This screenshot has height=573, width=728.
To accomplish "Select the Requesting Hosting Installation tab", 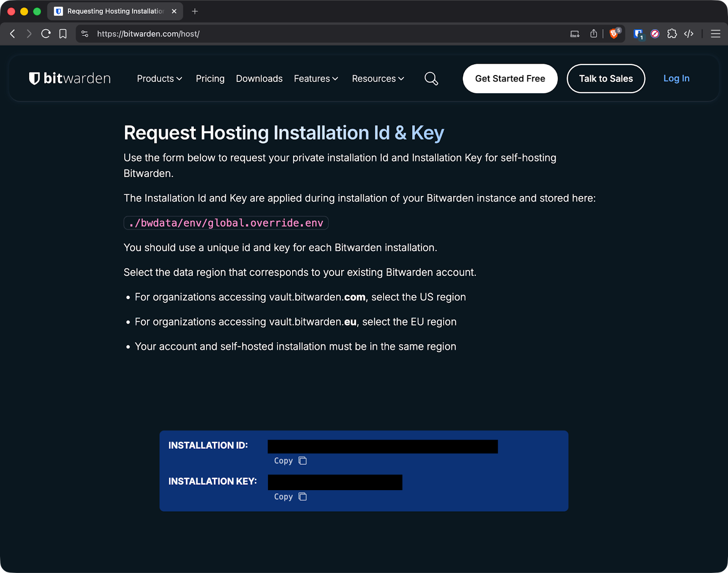I will pos(114,11).
